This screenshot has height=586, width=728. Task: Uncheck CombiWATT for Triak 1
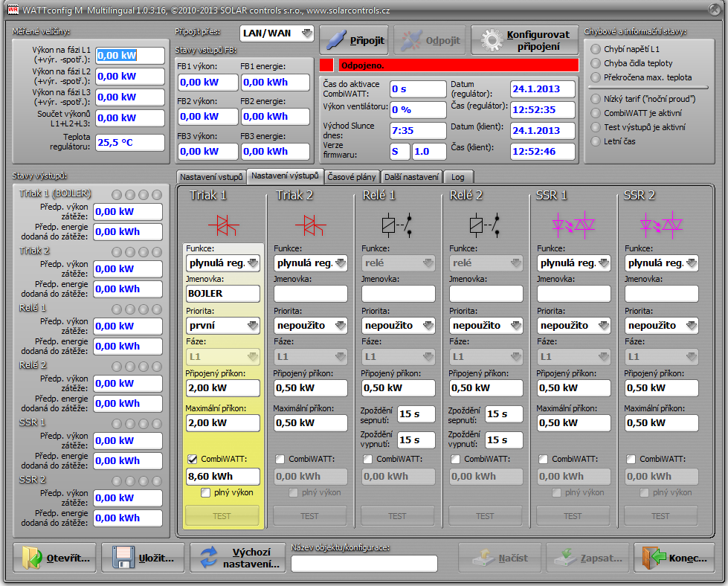click(x=192, y=460)
